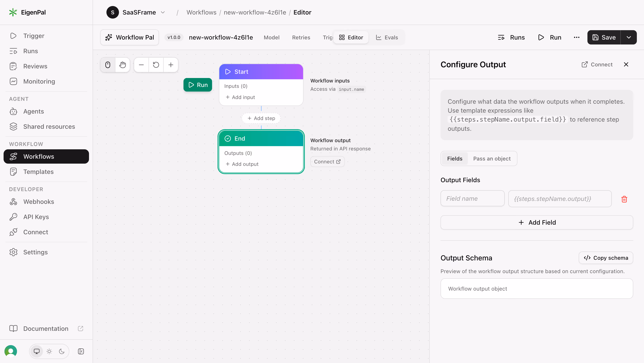The height and width of the screenshot is (363, 644).
Task: Select the hand pan canvas mode
Action: [x=123, y=65]
